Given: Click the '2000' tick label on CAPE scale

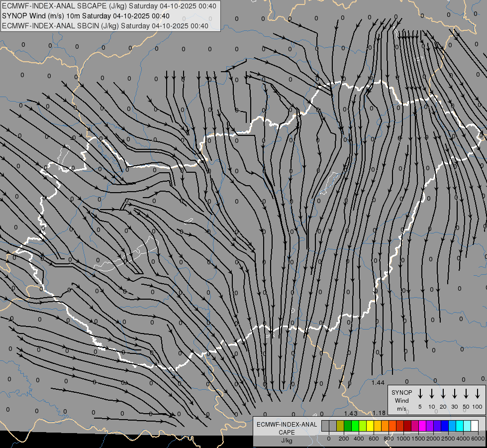Looking at the screenshot, I should (x=433, y=439).
